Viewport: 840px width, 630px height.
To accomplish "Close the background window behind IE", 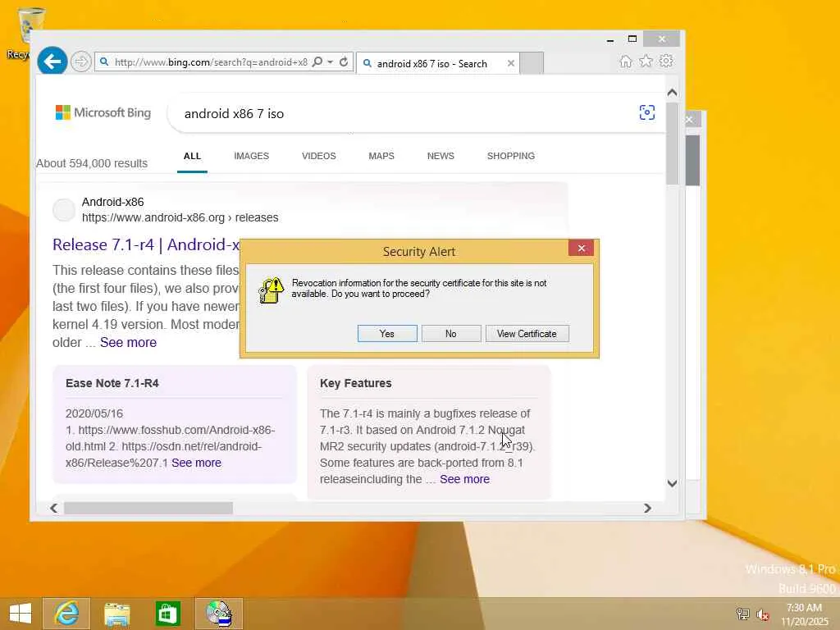I will click(x=690, y=120).
